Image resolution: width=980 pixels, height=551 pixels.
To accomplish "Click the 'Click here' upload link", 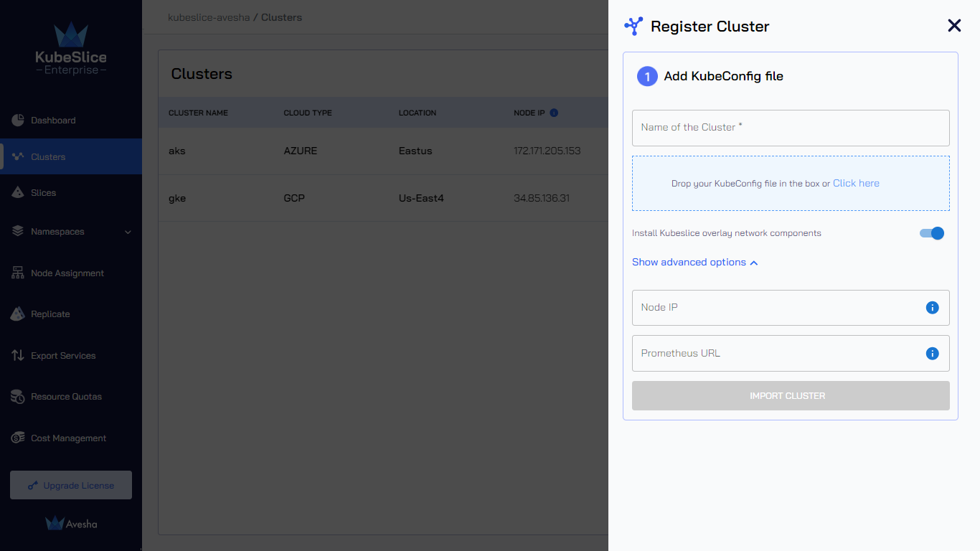I will click(856, 184).
